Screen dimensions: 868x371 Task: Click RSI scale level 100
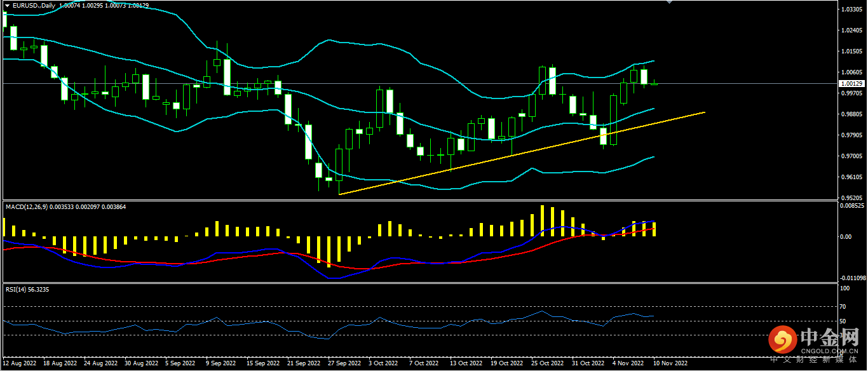(x=844, y=288)
